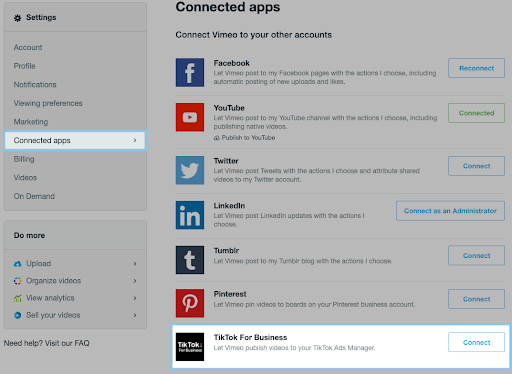
Task: Click the YouTube Connected button
Action: [x=476, y=113]
